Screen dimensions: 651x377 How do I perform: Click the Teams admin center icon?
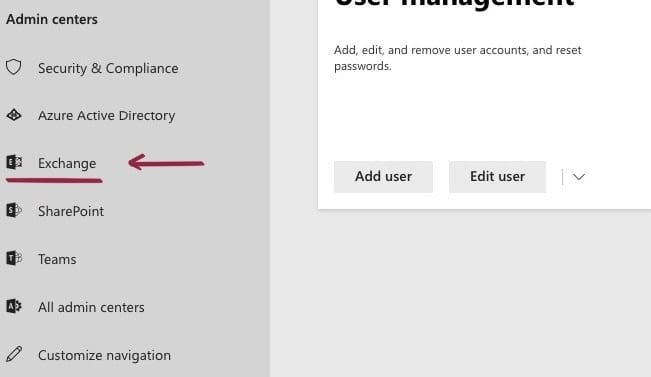tap(14, 258)
